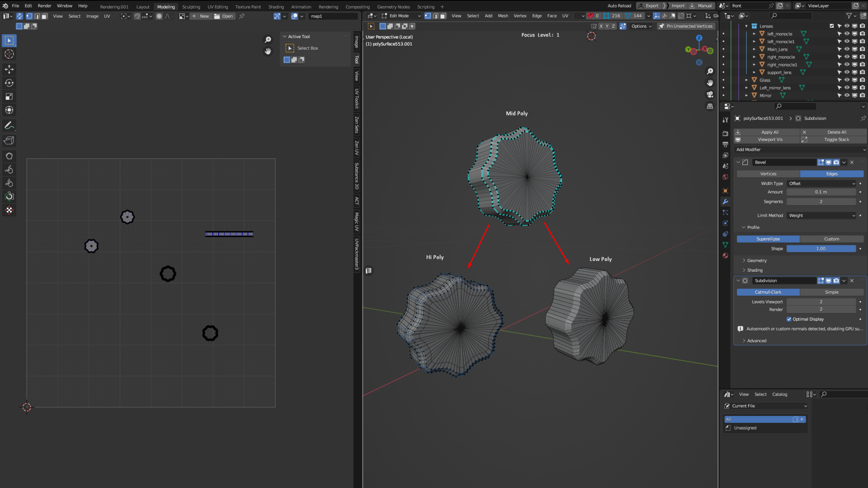Click the zoom magnifier in UV editor
868x488 pixels.
268,40
